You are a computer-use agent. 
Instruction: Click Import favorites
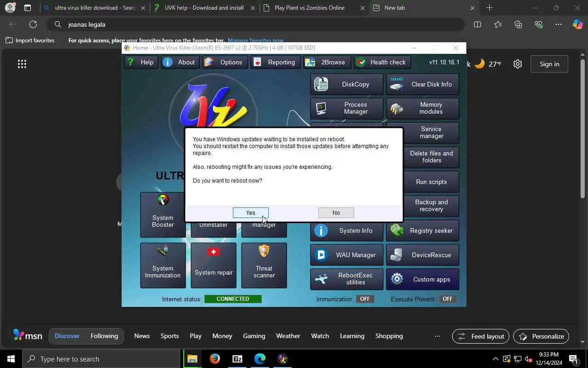pos(30,40)
